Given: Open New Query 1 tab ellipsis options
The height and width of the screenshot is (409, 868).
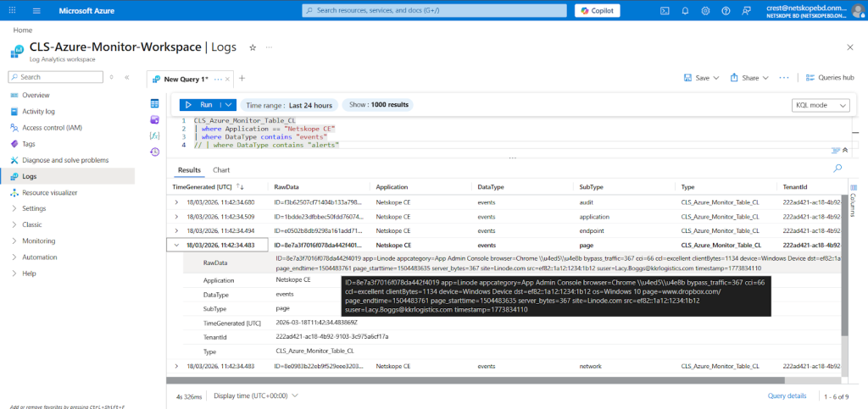Looking at the screenshot, I should tap(218, 79).
